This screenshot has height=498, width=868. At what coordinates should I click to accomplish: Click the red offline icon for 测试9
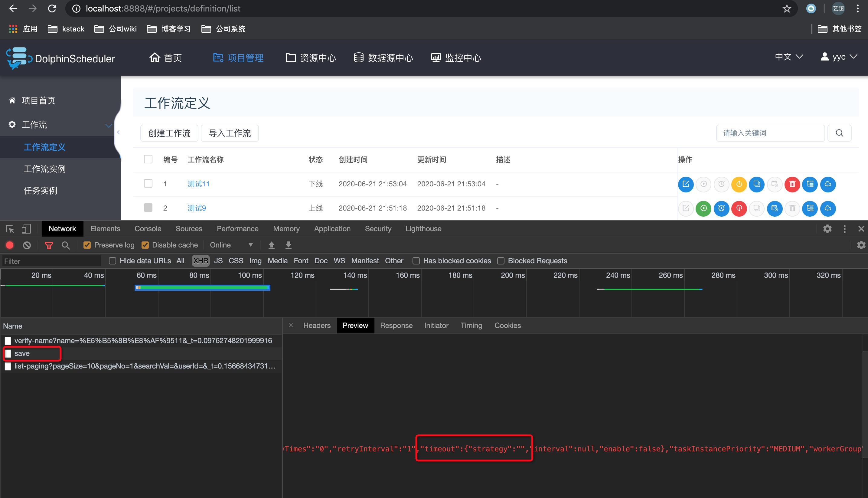[739, 208]
